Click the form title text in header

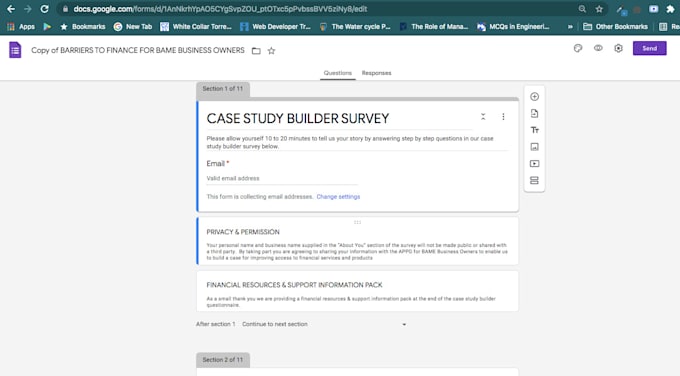[x=138, y=50]
